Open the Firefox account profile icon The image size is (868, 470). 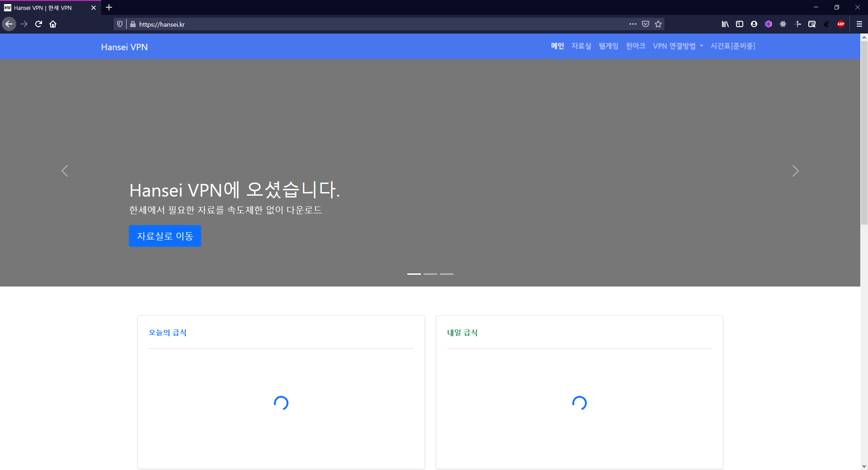pyautogui.click(x=754, y=24)
